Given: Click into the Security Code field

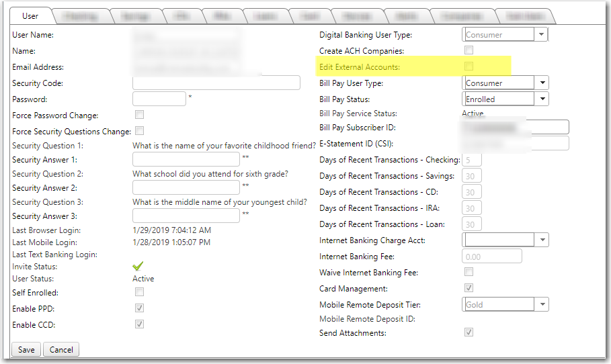Looking at the screenshot, I should 216,83.
